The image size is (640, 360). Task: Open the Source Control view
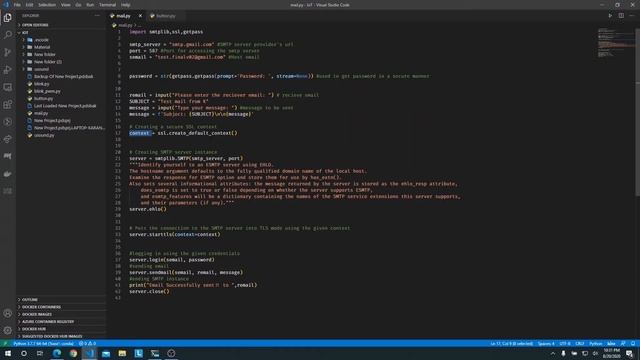pos(8,52)
